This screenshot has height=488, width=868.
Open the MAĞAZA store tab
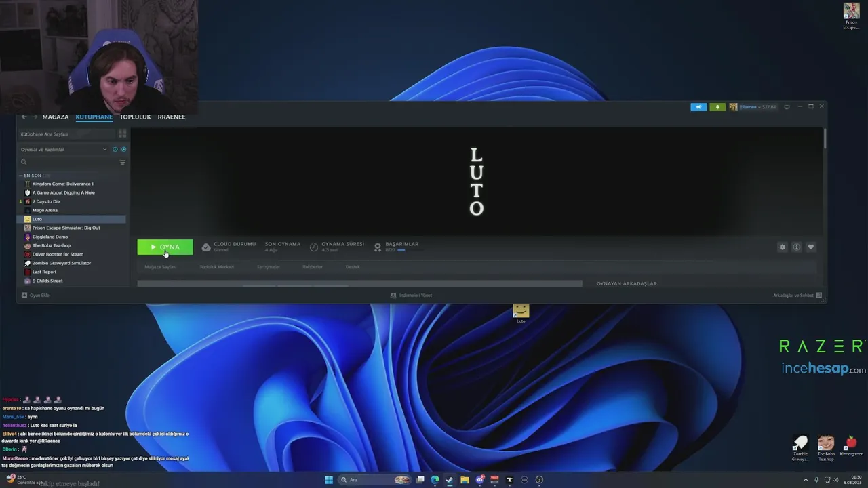coord(56,117)
